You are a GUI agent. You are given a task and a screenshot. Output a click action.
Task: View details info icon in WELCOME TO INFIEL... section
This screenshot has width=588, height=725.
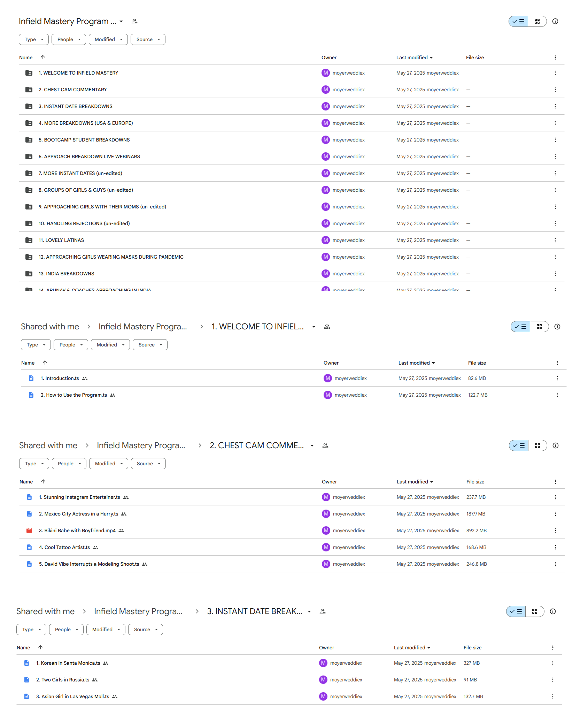point(557,327)
